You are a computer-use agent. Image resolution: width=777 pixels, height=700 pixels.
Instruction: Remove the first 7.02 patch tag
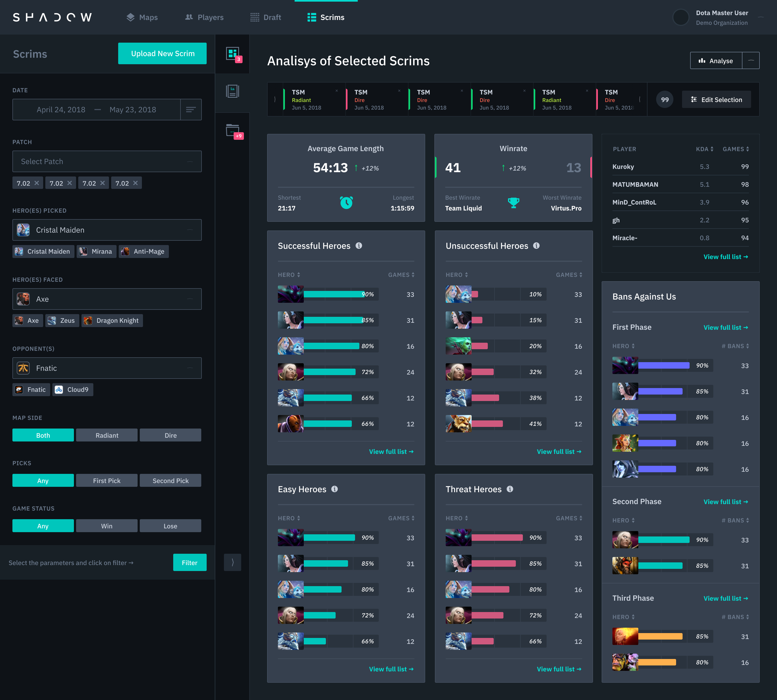point(36,183)
